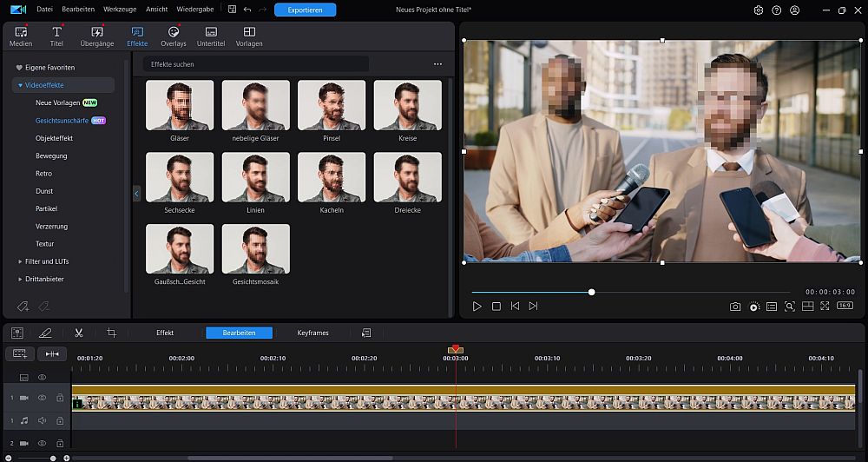Open the user account icon
The height and width of the screenshot is (462, 868).
pyautogui.click(x=795, y=10)
